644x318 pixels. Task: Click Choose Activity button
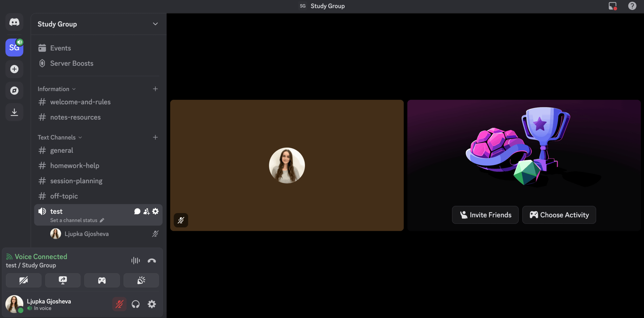[x=559, y=215]
